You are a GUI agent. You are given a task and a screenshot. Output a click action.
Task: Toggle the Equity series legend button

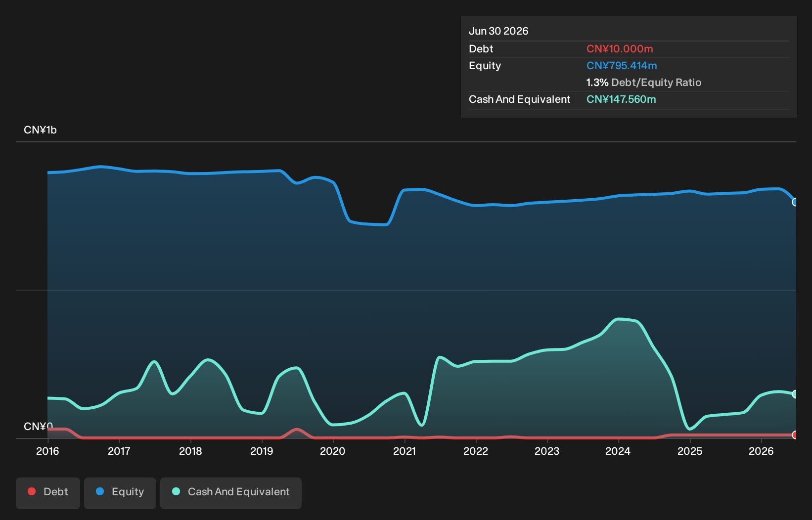click(120, 493)
